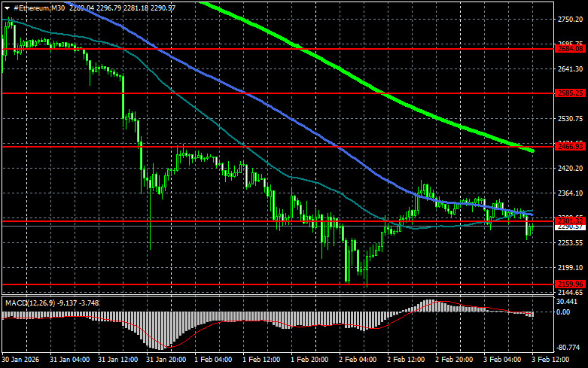
Task: Select the red 2159.96 price level label
Action: tap(571, 284)
